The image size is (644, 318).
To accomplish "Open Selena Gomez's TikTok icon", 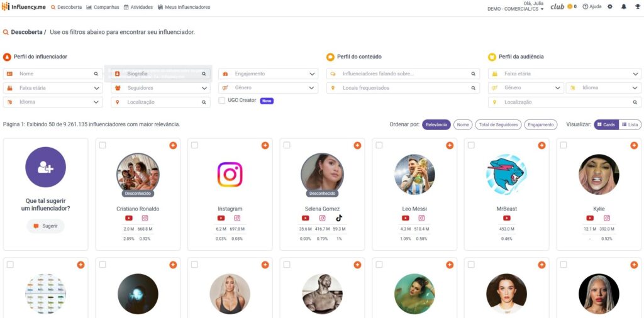I will tap(339, 218).
